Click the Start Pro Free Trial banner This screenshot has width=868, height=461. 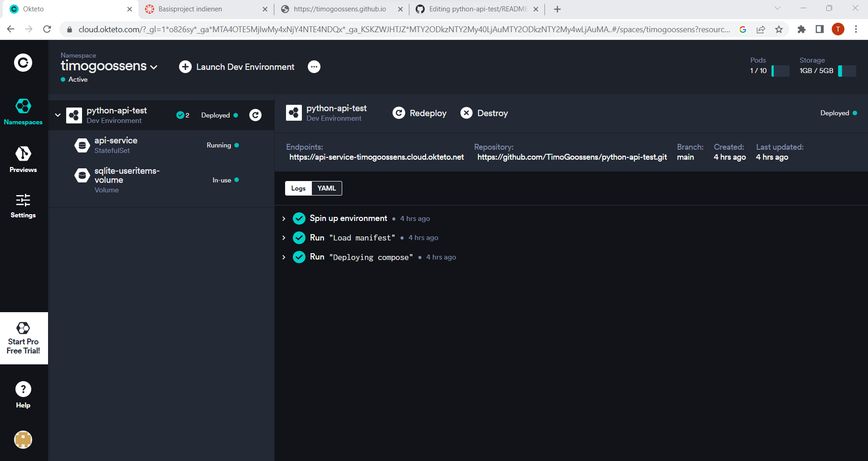(24, 338)
